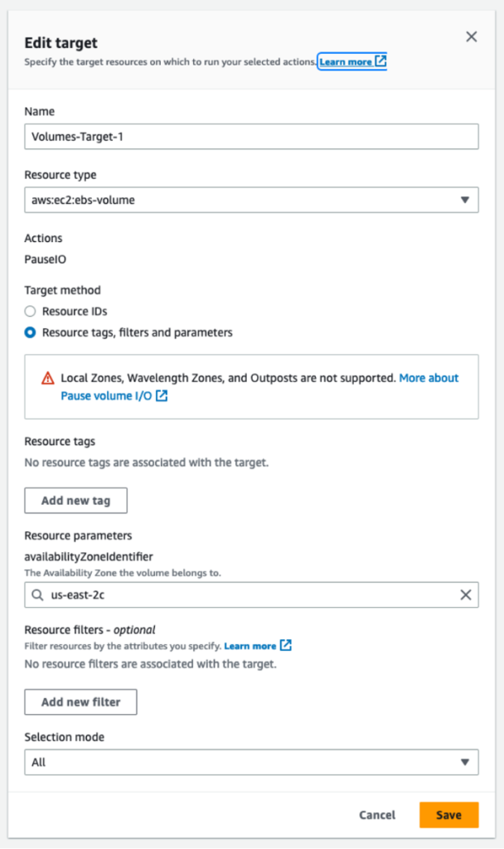
Task: Click the Name field containing Volumes-Target-1
Action: point(251,136)
